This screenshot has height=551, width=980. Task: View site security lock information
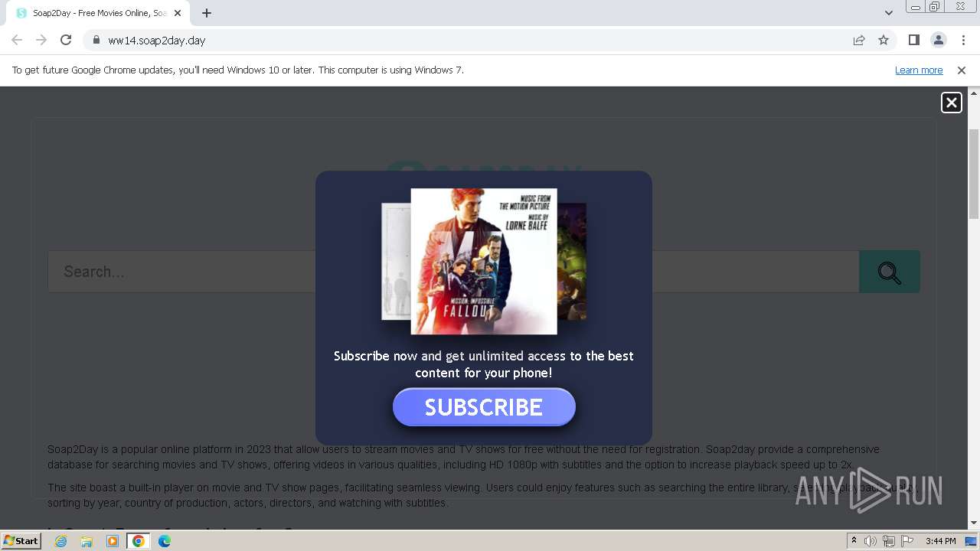click(x=96, y=41)
